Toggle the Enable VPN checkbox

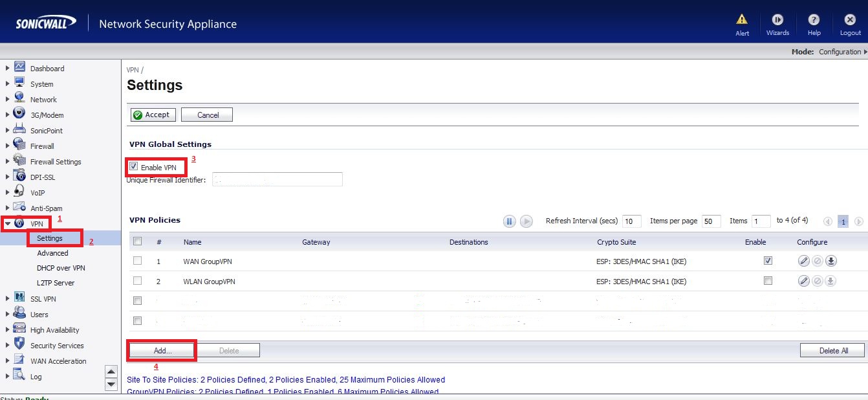click(134, 167)
